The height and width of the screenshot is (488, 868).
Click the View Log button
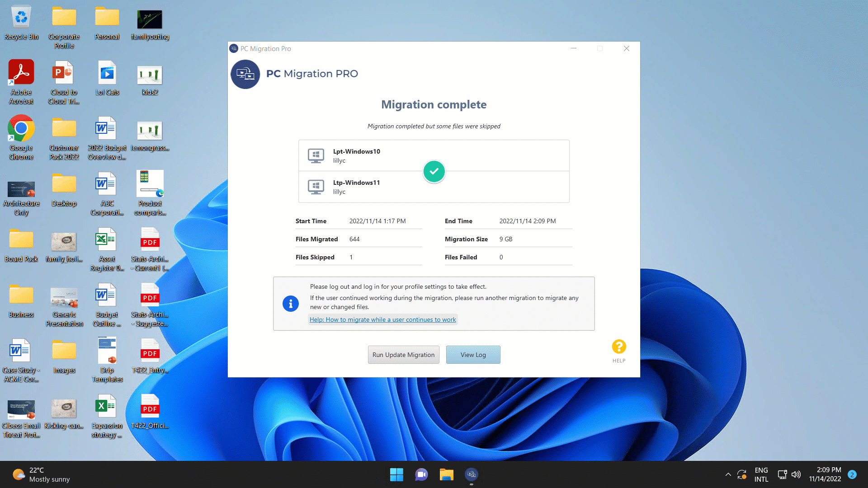pos(473,355)
